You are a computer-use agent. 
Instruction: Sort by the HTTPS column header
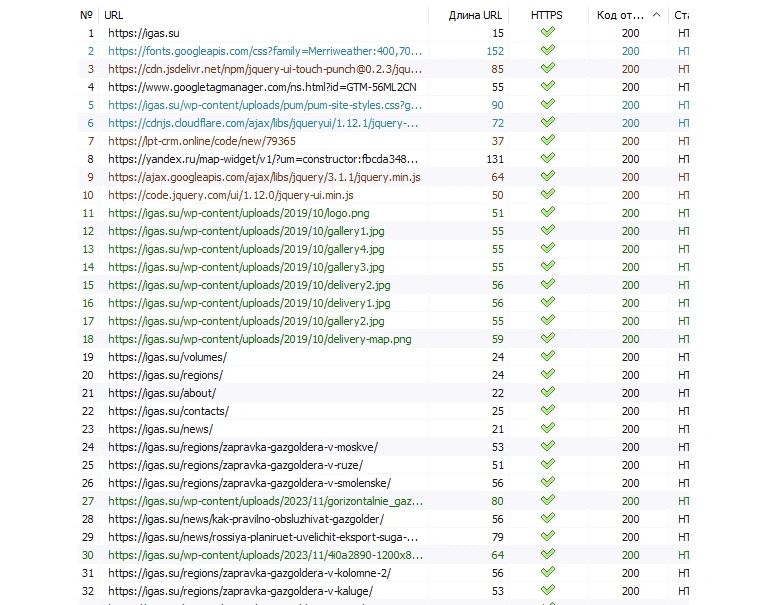tap(546, 15)
